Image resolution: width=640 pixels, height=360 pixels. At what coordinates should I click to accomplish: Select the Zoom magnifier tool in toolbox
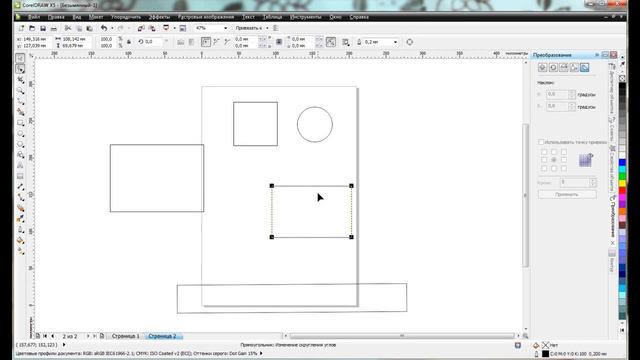pyautogui.click(x=20, y=90)
